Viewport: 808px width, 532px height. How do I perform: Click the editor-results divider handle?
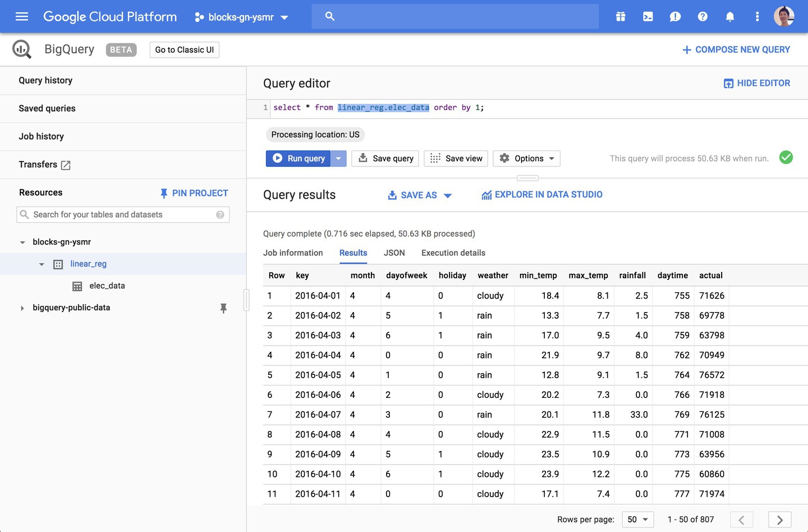point(527,178)
